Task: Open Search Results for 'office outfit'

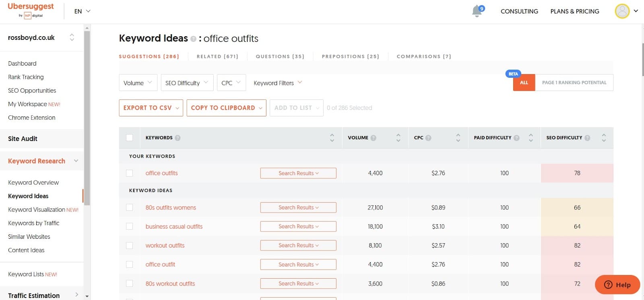Action: pos(298,265)
